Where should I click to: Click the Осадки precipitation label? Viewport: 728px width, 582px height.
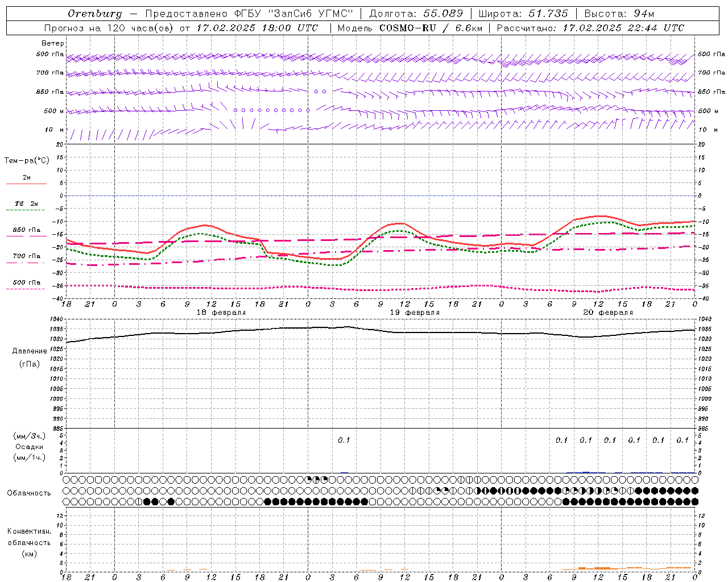coord(30,447)
